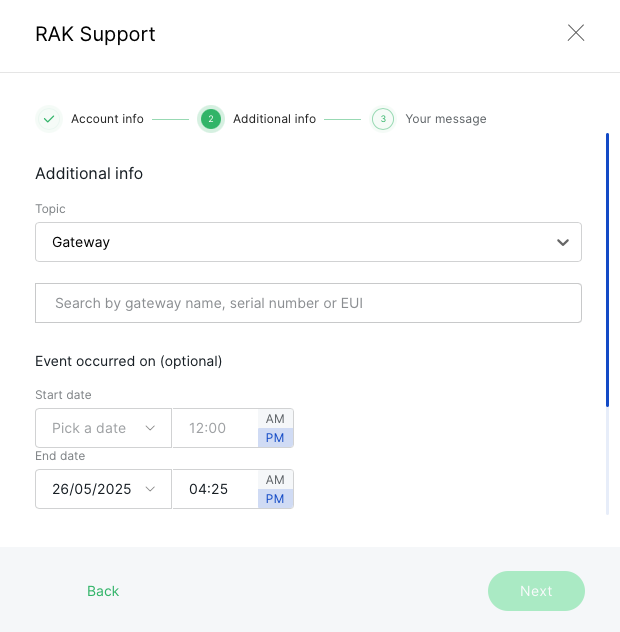Click the step 3 circle icon
Viewport: 620px width, 632px height.
pos(383,119)
